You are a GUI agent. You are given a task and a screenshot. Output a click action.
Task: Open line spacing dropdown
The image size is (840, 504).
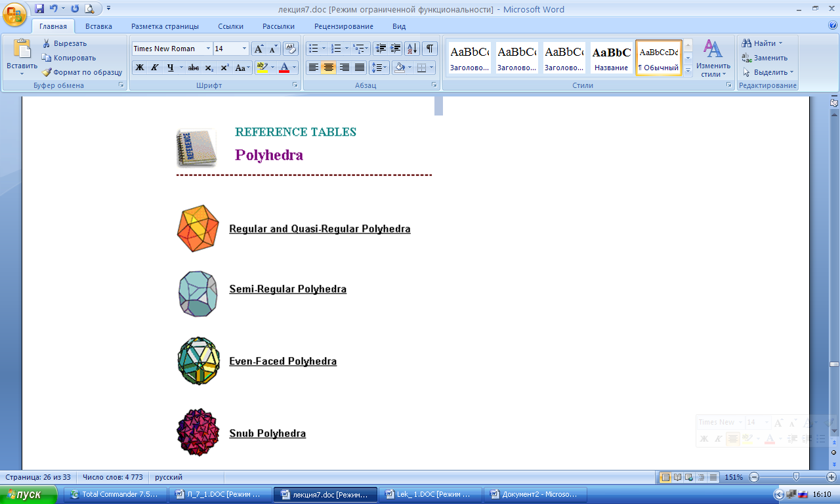point(379,68)
